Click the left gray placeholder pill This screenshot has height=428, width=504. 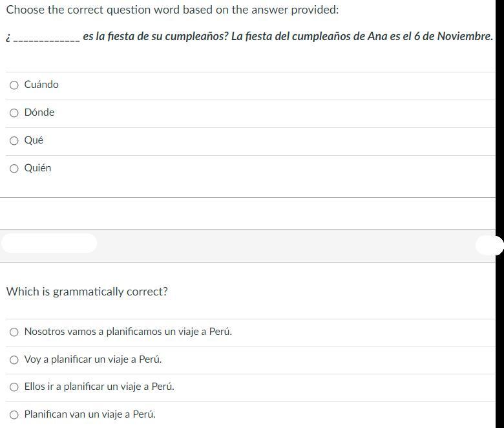[49, 243]
